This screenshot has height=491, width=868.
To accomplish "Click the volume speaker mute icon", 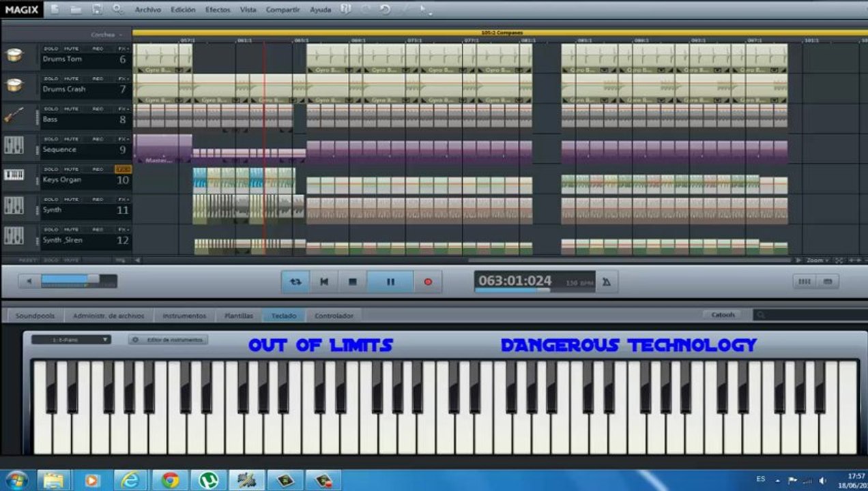I will (29, 281).
